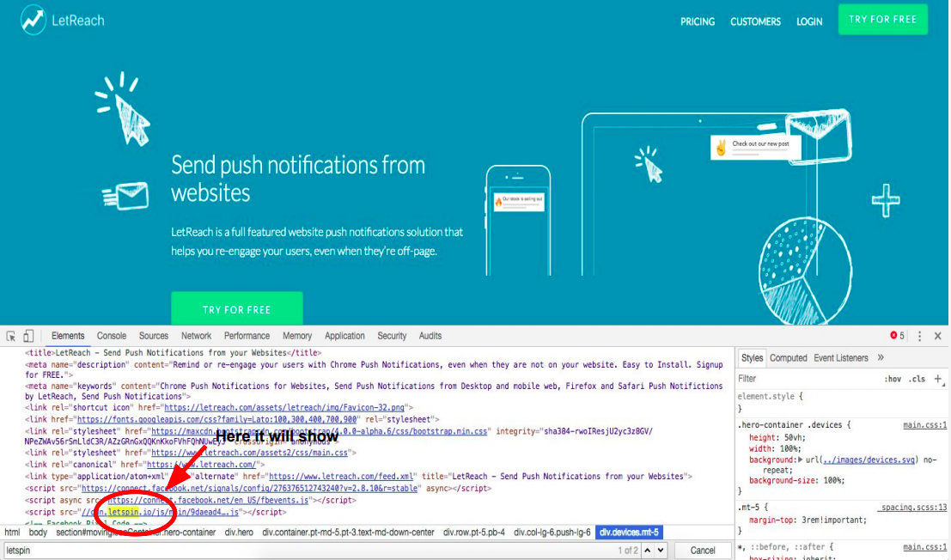Click the element.style rule

coord(771,396)
